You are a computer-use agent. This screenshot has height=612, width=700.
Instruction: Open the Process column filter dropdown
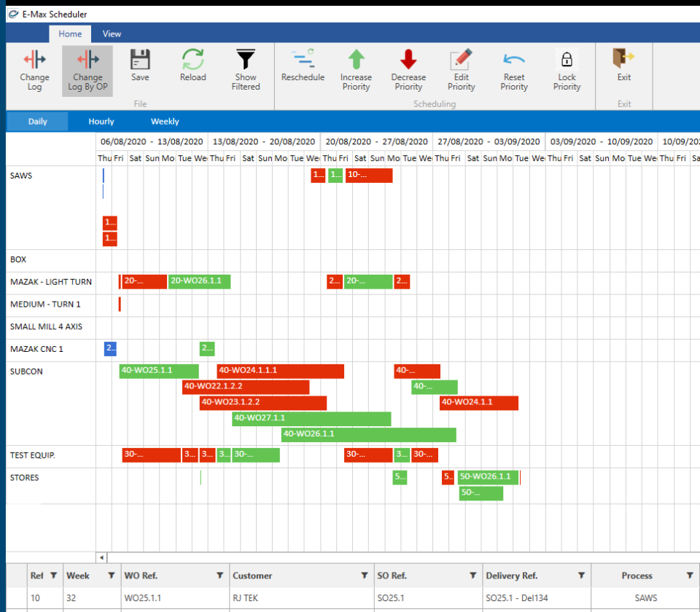click(689, 576)
